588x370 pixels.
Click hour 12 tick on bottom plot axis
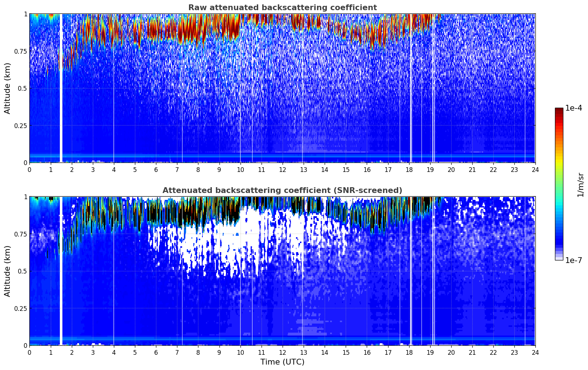282,352
